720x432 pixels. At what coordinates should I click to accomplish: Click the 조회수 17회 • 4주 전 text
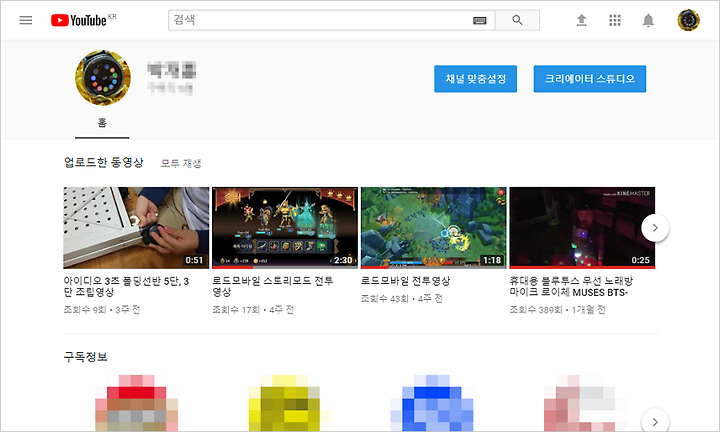click(253, 310)
